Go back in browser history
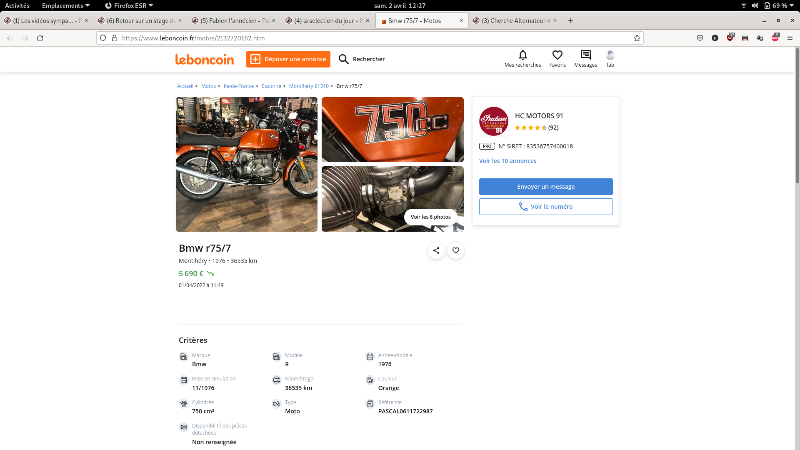800x450 pixels. point(10,38)
